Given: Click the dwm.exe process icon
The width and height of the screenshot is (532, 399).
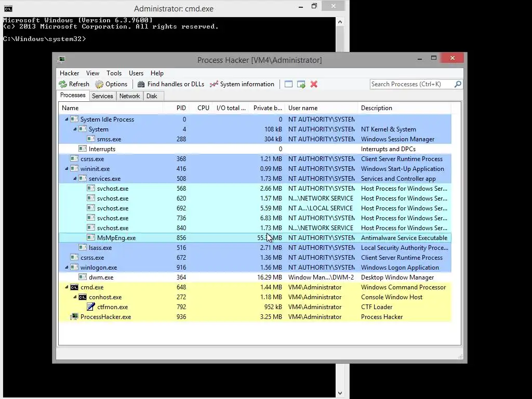Looking at the screenshot, I should [x=83, y=277].
